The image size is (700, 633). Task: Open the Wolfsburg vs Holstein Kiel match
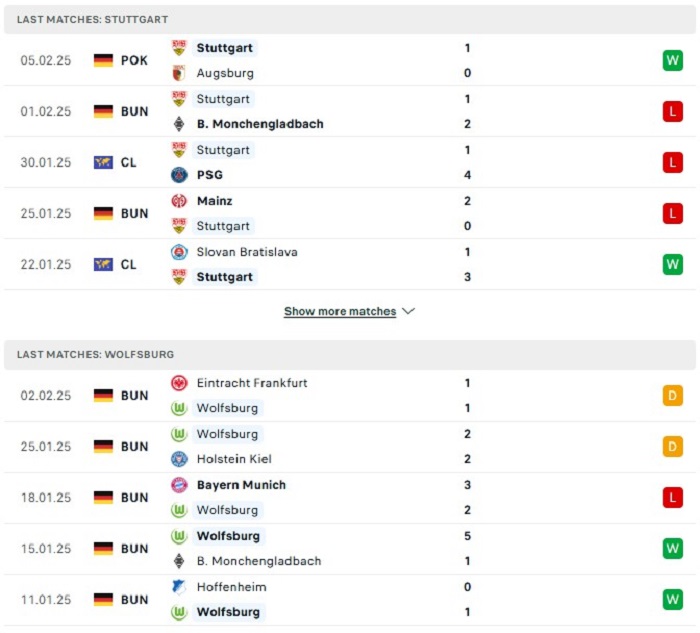coord(350,447)
